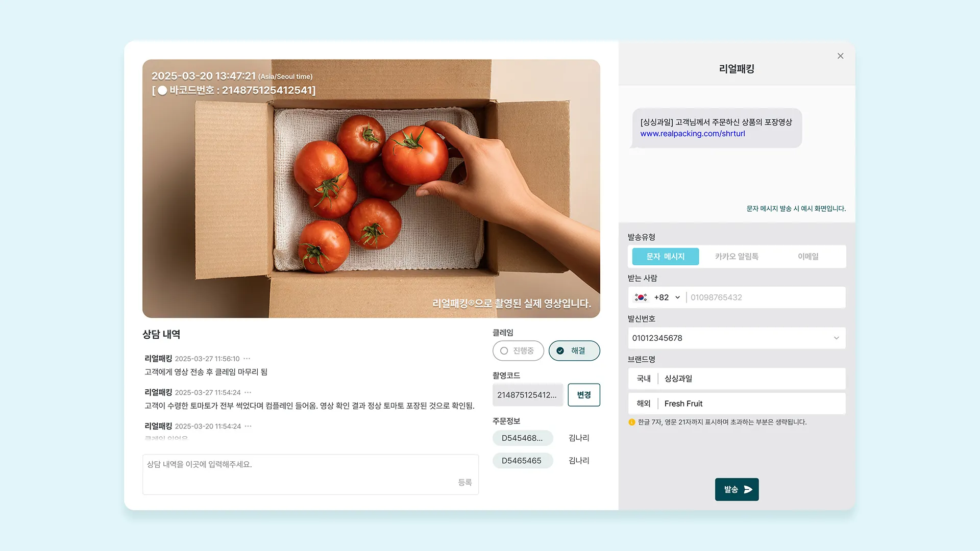Select the 진행중 claim status
Viewport: 980px width, 551px height.
pos(518,350)
